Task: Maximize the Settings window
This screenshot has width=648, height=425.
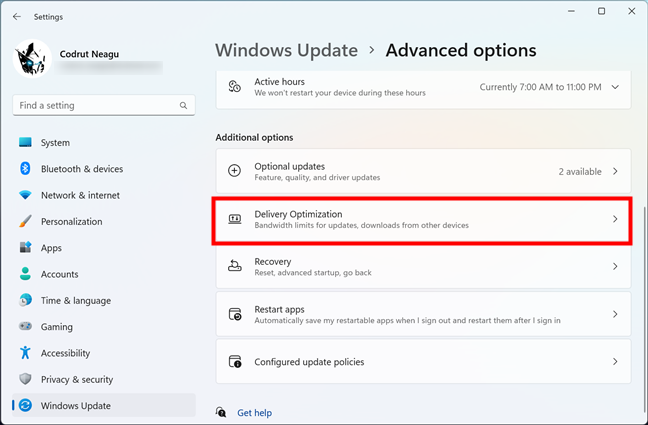Action: 601,11
